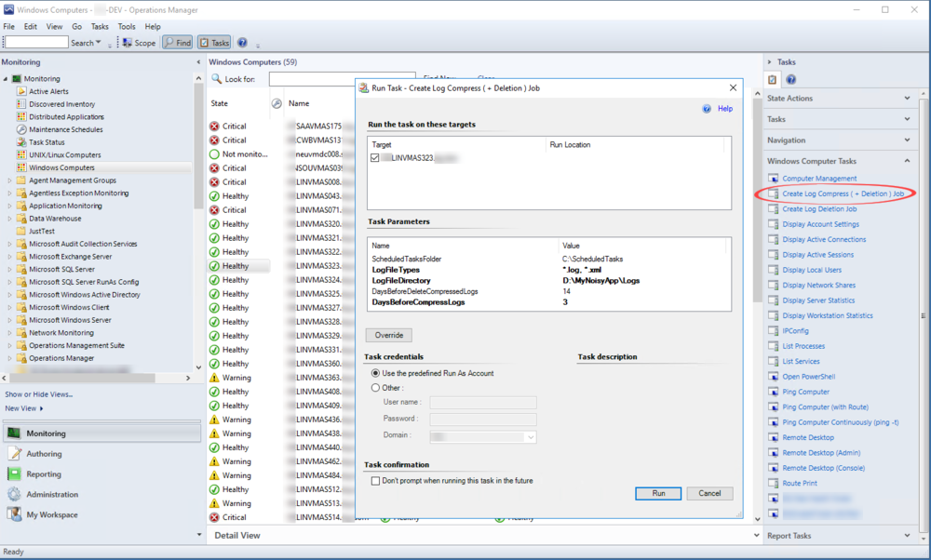Select the Other credentials radio button
This screenshot has height=560, width=931.
376,388
